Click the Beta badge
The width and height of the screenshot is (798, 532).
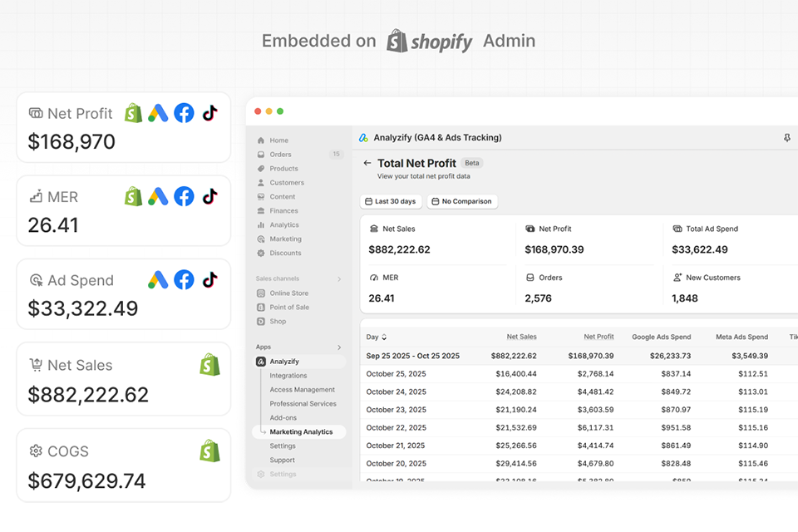point(472,163)
